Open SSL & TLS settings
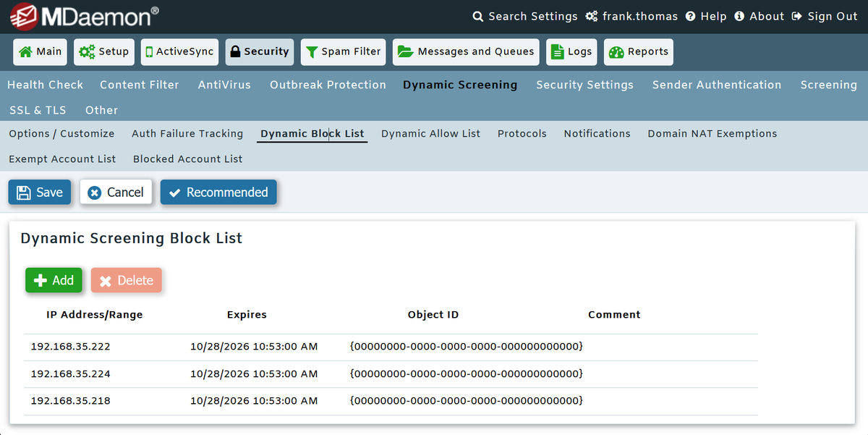 pos(38,110)
